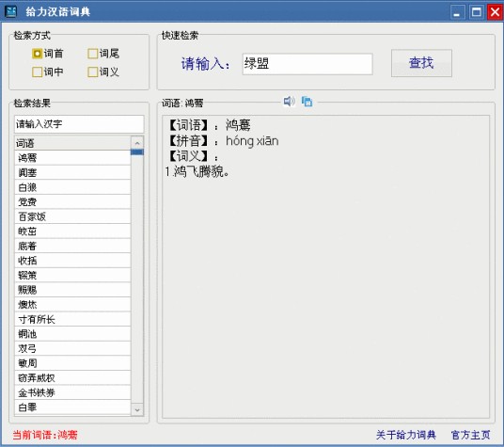Select the result row above 寸有所长
This screenshot has height=447, width=504.
(72, 305)
